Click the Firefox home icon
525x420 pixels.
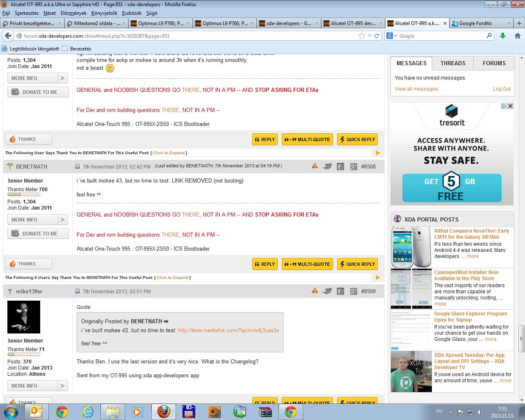click(x=518, y=36)
